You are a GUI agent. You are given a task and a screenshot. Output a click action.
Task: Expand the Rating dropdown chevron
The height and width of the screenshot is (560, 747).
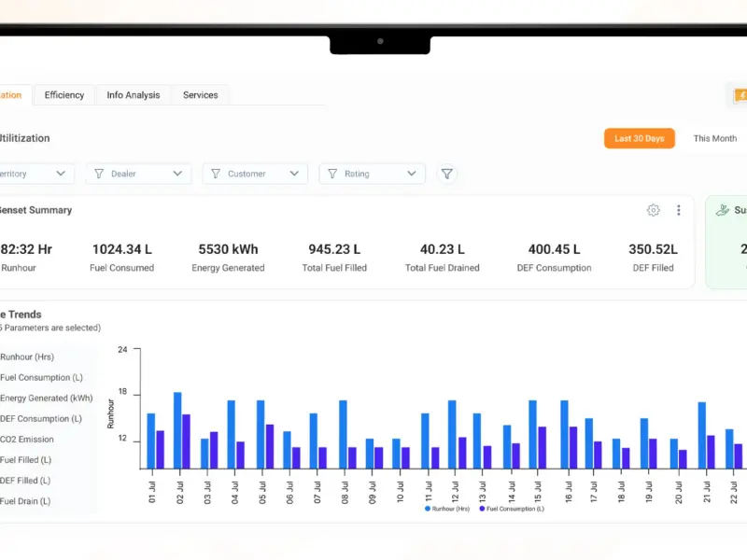coord(412,174)
